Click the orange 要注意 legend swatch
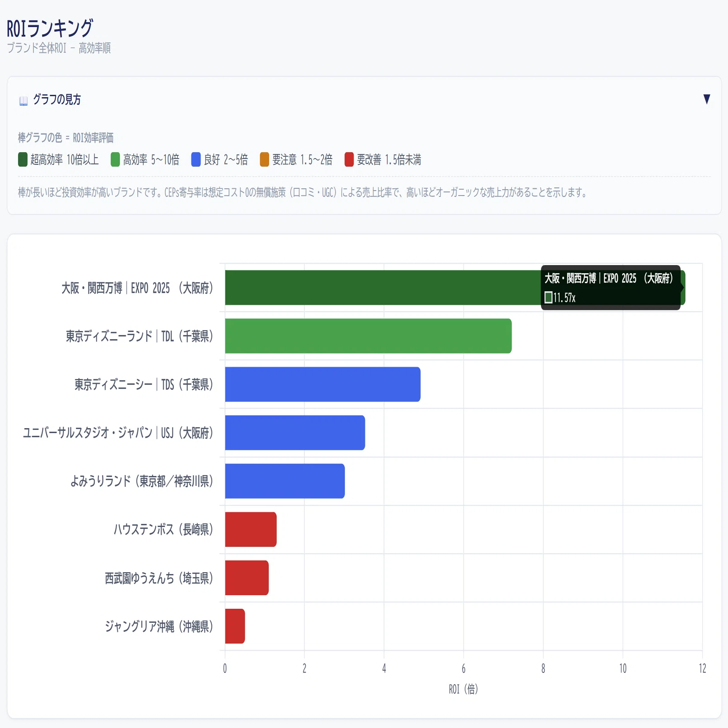 (x=265, y=159)
